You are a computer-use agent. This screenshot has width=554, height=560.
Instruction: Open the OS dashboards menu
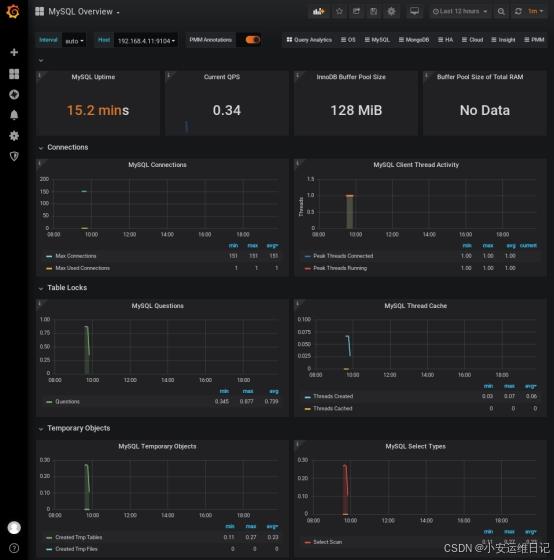coord(348,40)
